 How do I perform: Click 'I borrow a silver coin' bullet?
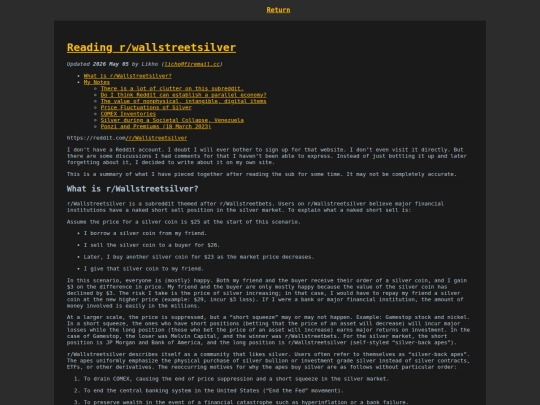(x=145, y=233)
